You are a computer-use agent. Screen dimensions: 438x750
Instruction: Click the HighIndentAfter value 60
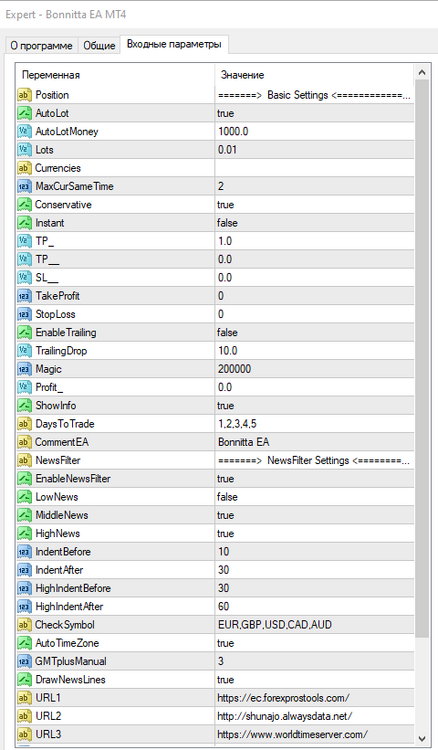[x=223, y=607]
